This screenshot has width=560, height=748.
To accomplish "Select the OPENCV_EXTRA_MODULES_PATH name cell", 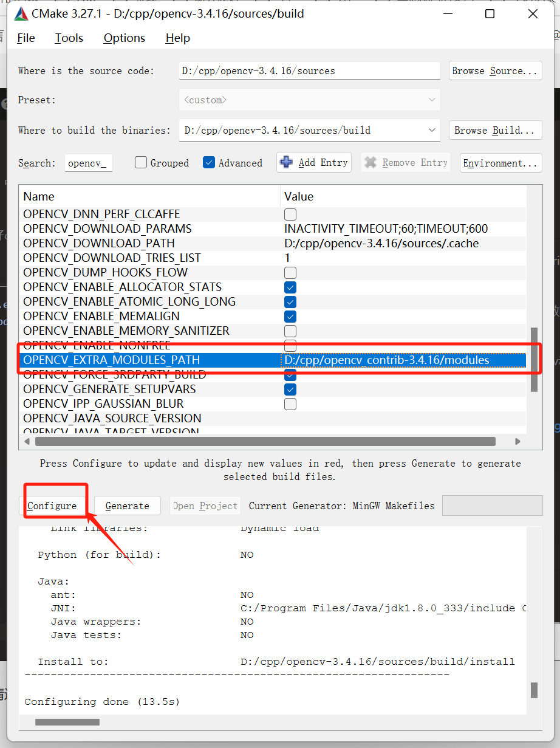I will [x=112, y=360].
